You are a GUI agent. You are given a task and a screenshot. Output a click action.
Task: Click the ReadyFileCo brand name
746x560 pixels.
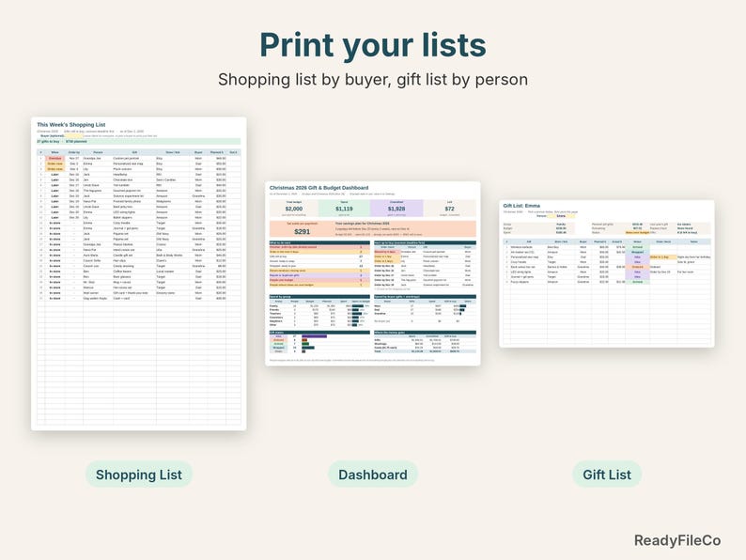(677, 540)
